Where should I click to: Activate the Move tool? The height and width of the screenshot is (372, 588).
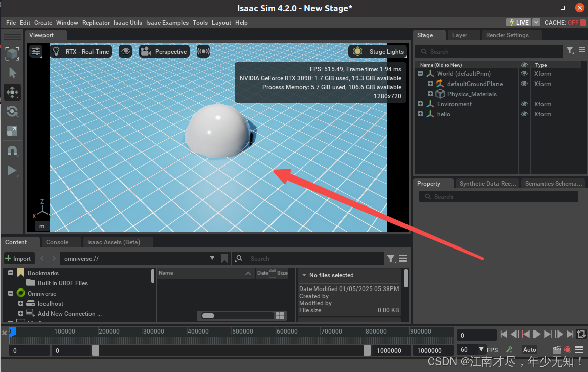(x=12, y=92)
